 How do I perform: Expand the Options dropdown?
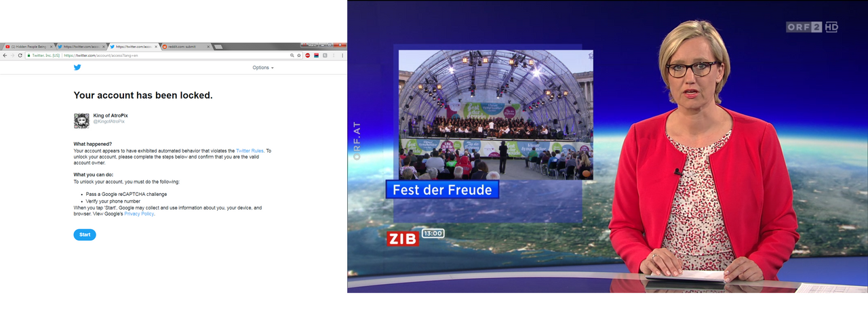tap(263, 68)
